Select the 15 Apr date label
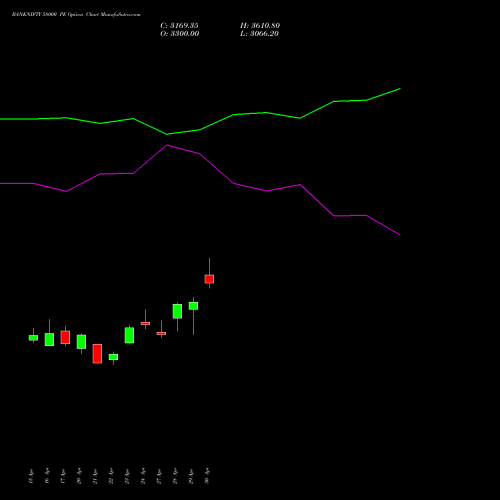This screenshot has height=500, width=500. point(31,477)
